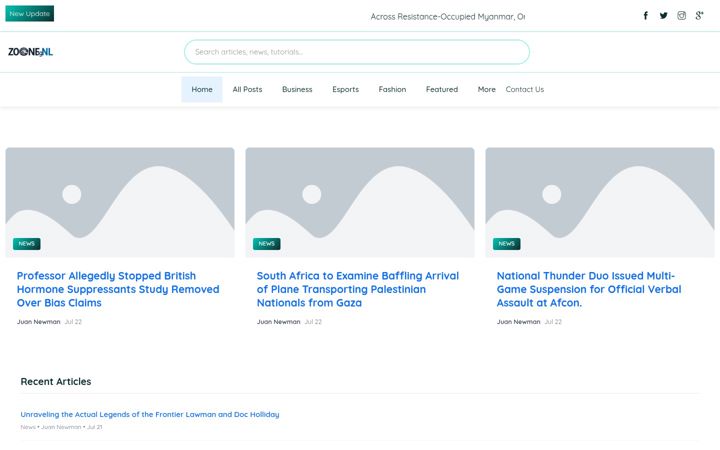Read the South Africa to Examine headline

pos(358,289)
